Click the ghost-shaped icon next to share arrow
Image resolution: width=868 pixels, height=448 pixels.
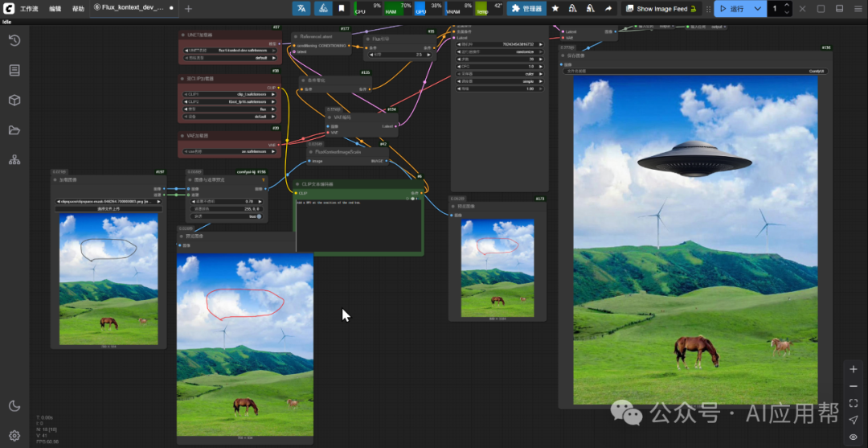click(591, 8)
